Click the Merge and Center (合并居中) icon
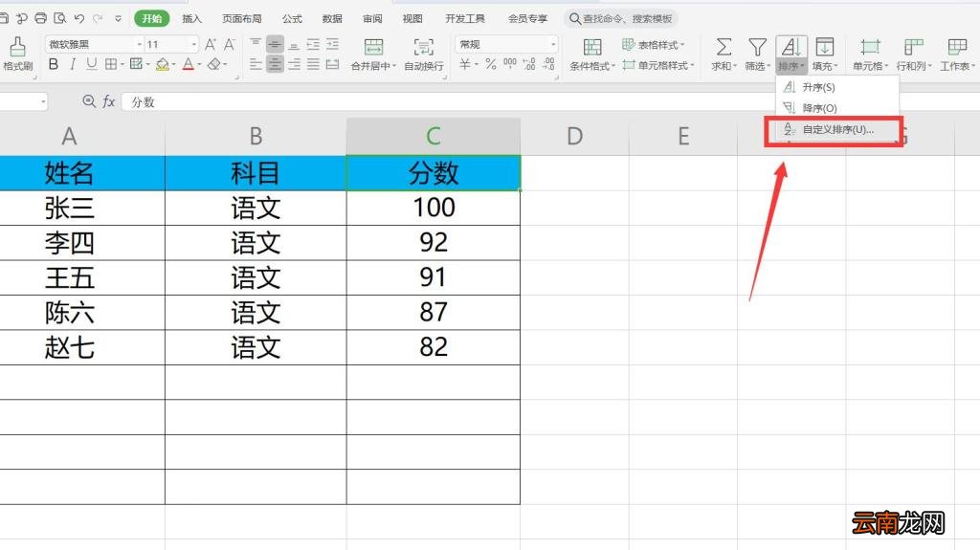This screenshot has width=980, height=550. click(x=373, y=47)
